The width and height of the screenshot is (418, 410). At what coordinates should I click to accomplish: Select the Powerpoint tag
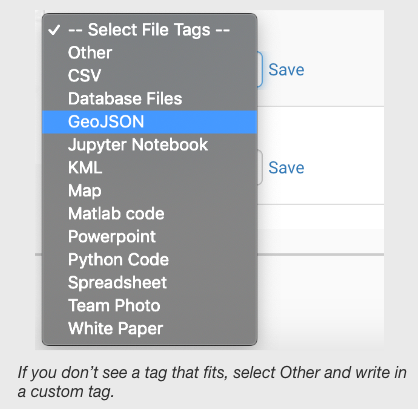click(149, 237)
